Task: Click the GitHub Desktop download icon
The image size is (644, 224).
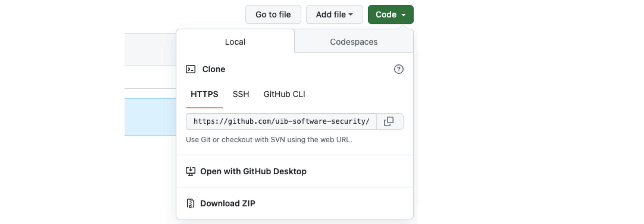Action: pos(191,171)
